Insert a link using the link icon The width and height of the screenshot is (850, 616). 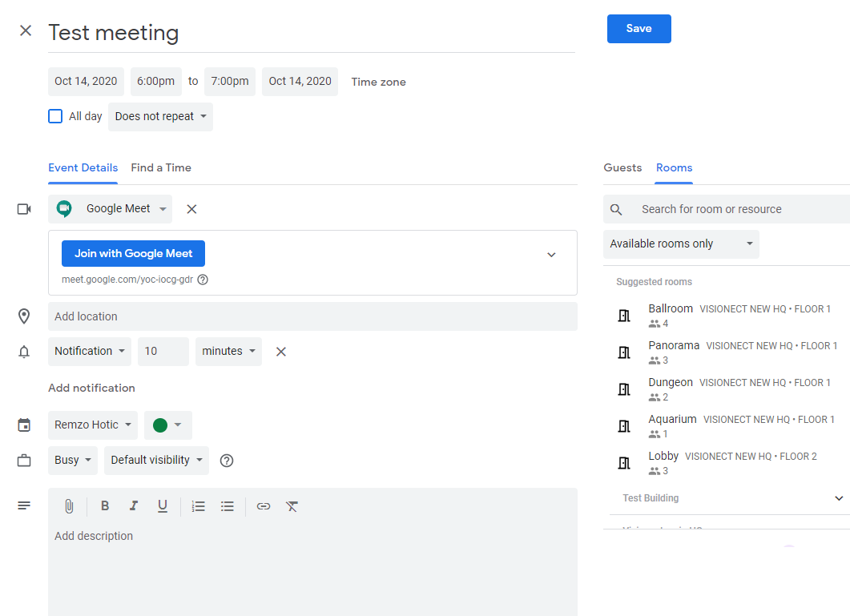(264, 506)
